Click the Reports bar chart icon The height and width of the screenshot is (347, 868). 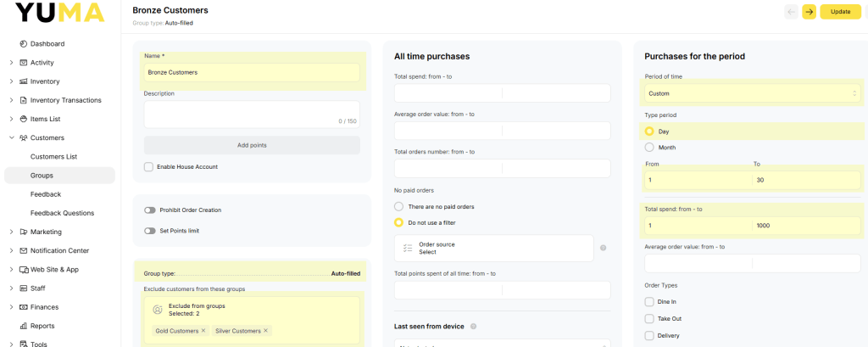coord(23,326)
